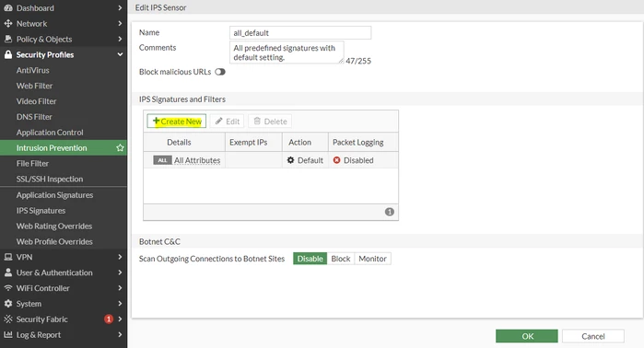Select Block for botnet site scanning
This screenshot has height=348, width=644.
point(341,259)
